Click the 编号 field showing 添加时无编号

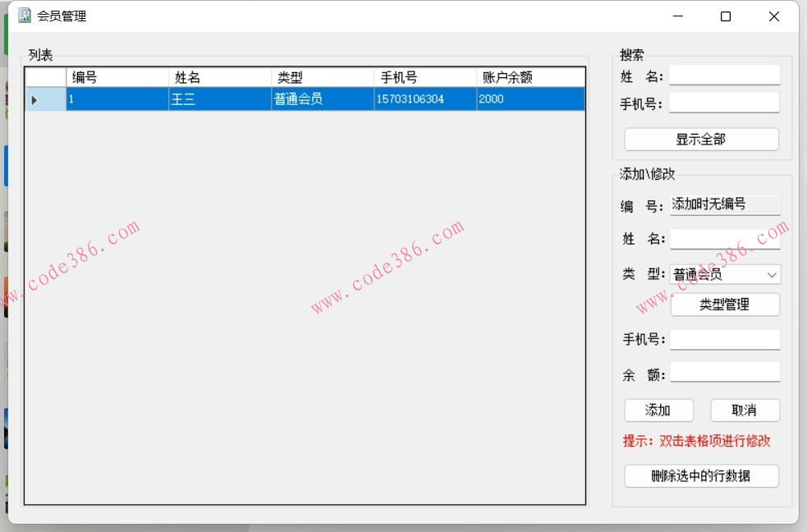pyautogui.click(x=725, y=204)
